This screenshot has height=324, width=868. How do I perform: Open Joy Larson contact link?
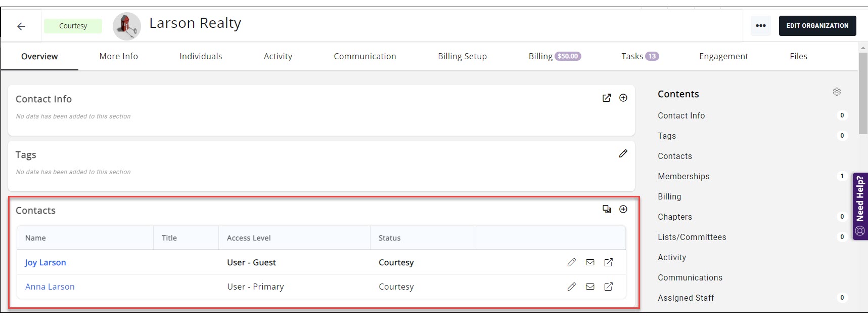click(45, 262)
